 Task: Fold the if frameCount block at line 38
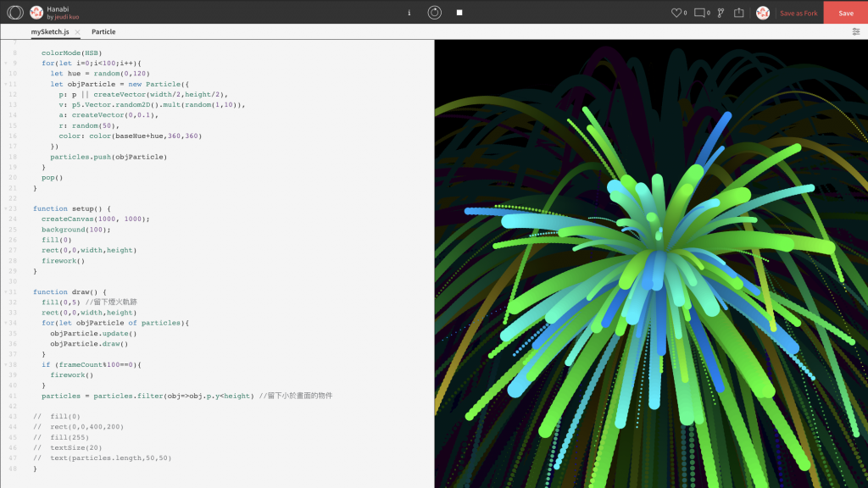pyautogui.click(x=6, y=364)
